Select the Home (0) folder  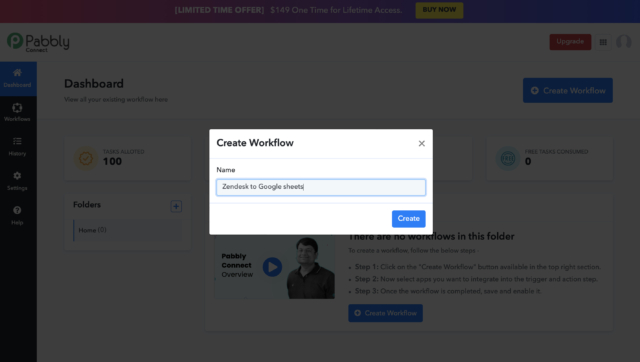[128, 230]
